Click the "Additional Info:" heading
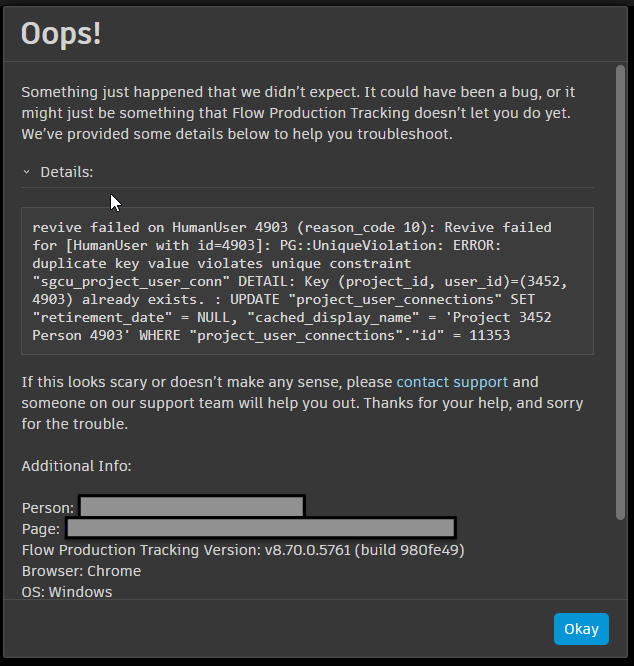Screen dimensions: 634x666 pos(76,466)
